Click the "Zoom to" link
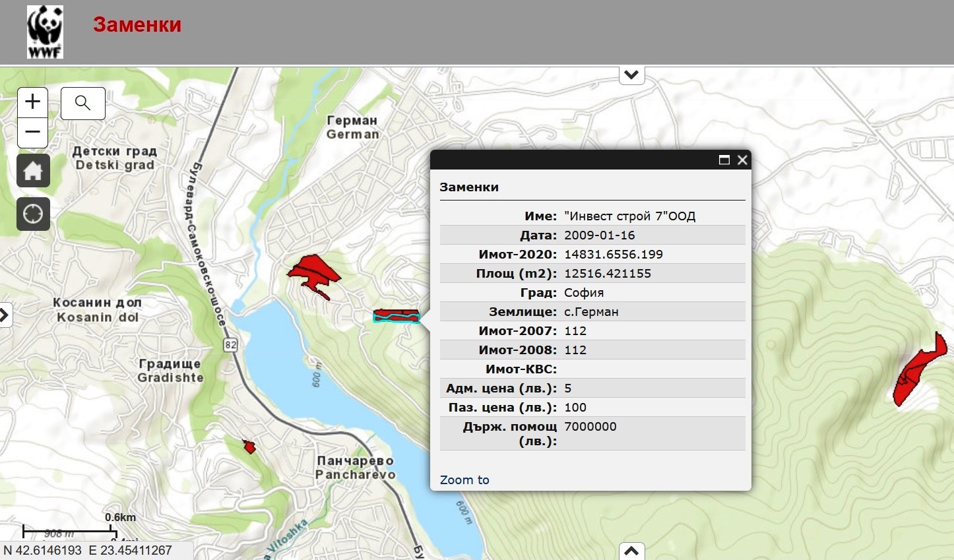 pyautogui.click(x=464, y=480)
